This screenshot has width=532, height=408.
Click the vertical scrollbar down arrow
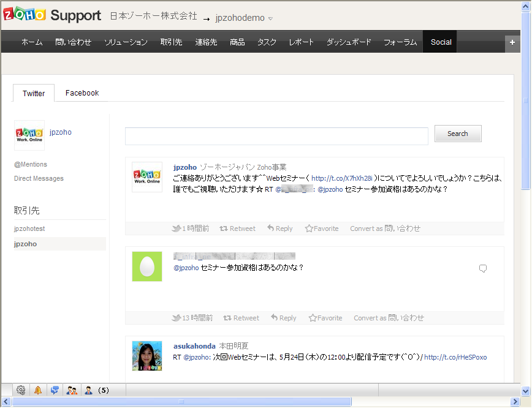coord(526,391)
